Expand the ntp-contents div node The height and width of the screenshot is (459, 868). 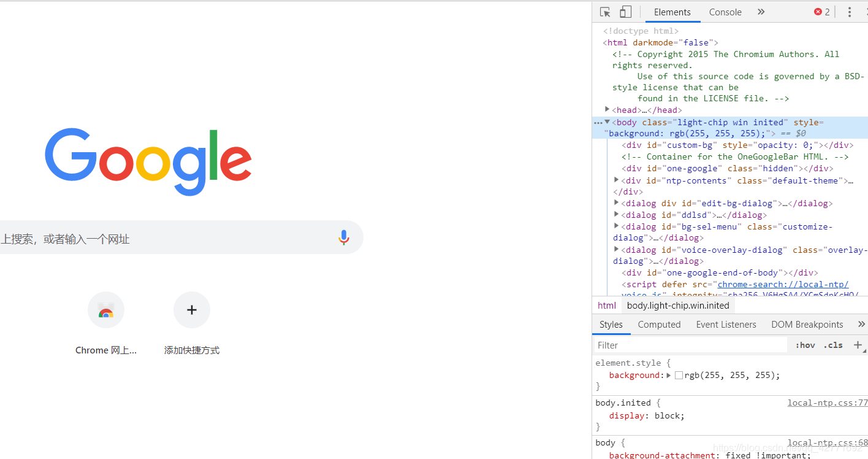click(617, 180)
